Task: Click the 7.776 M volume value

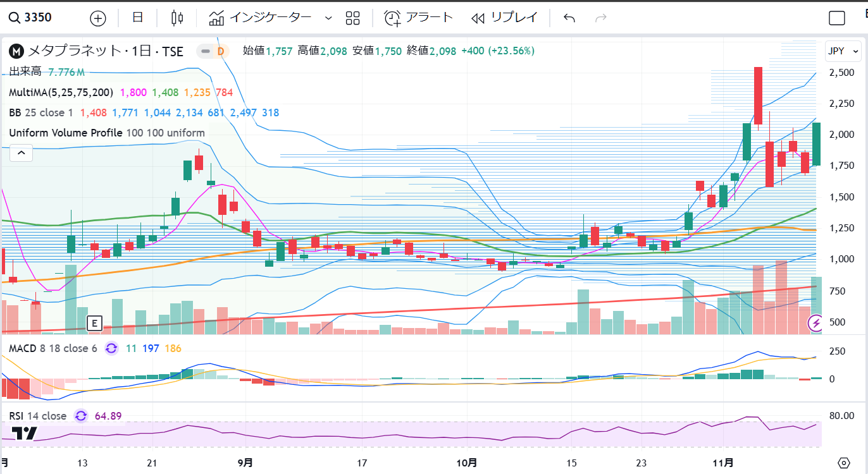Action: pos(66,72)
